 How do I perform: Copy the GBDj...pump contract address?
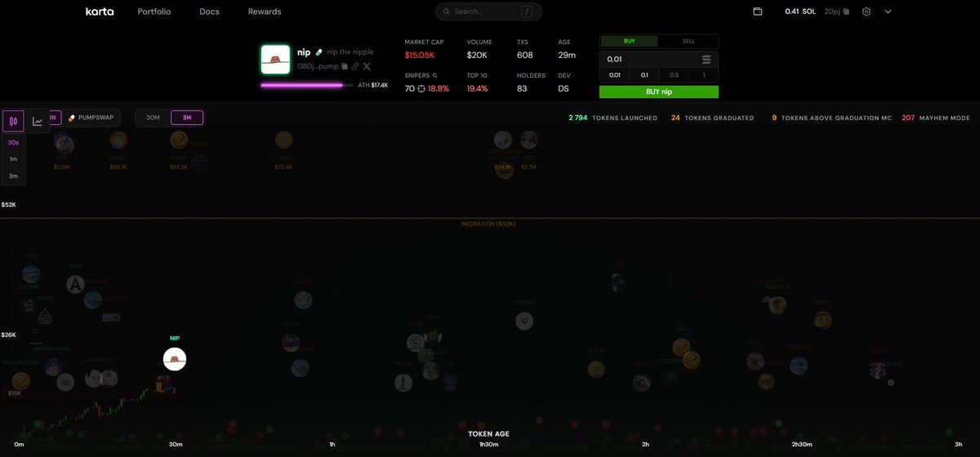(345, 65)
